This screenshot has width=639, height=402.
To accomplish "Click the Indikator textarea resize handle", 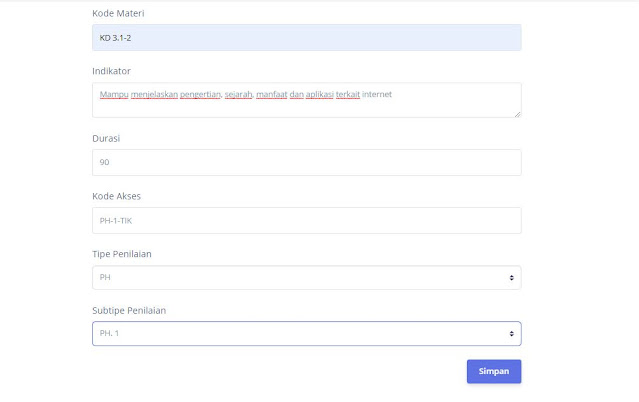I will [x=517, y=113].
